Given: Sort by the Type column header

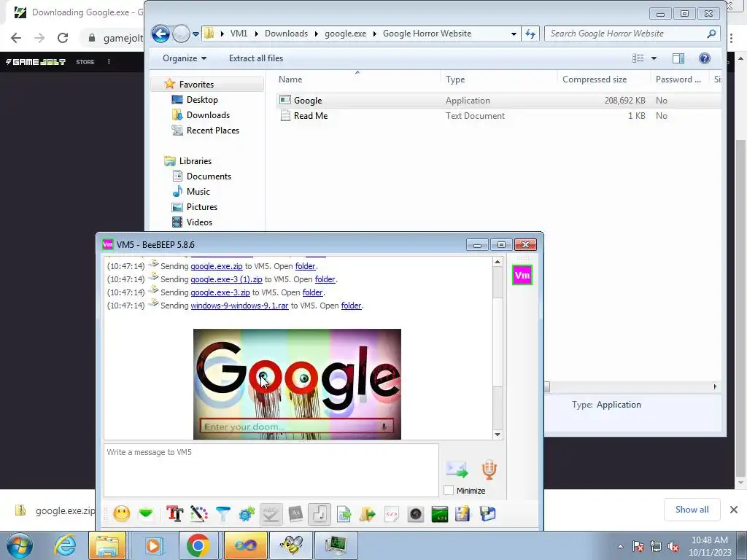Looking at the screenshot, I should (499, 79).
